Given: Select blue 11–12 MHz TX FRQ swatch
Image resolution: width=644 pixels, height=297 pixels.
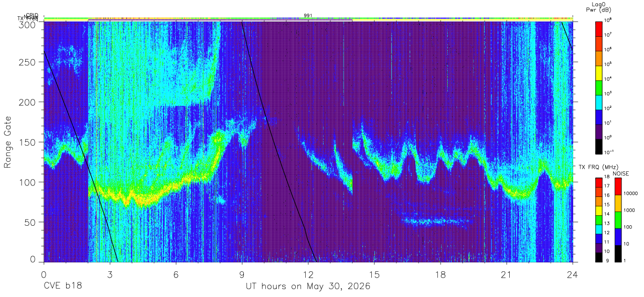Looking at the screenshot, I should [599, 239].
